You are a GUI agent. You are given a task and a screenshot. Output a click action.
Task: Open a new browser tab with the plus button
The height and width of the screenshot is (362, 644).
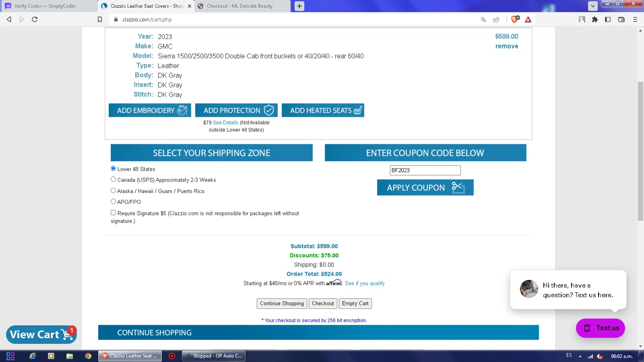(x=299, y=6)
